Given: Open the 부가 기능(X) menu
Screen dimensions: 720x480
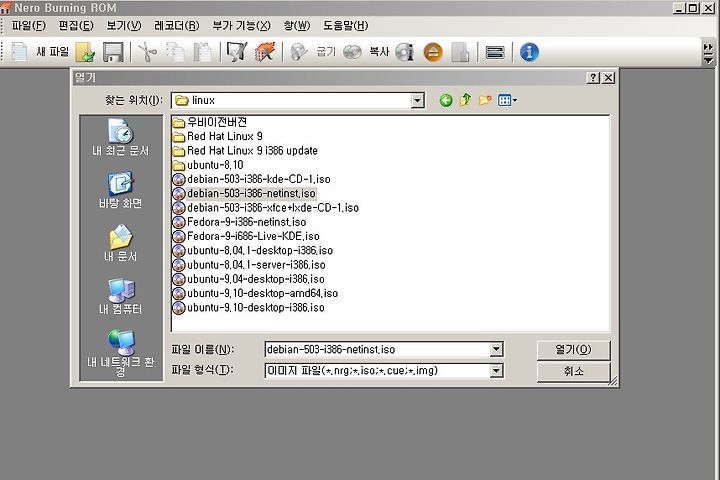Looking at the screenshot, I should pyautogui.click(x=242, y=26).
